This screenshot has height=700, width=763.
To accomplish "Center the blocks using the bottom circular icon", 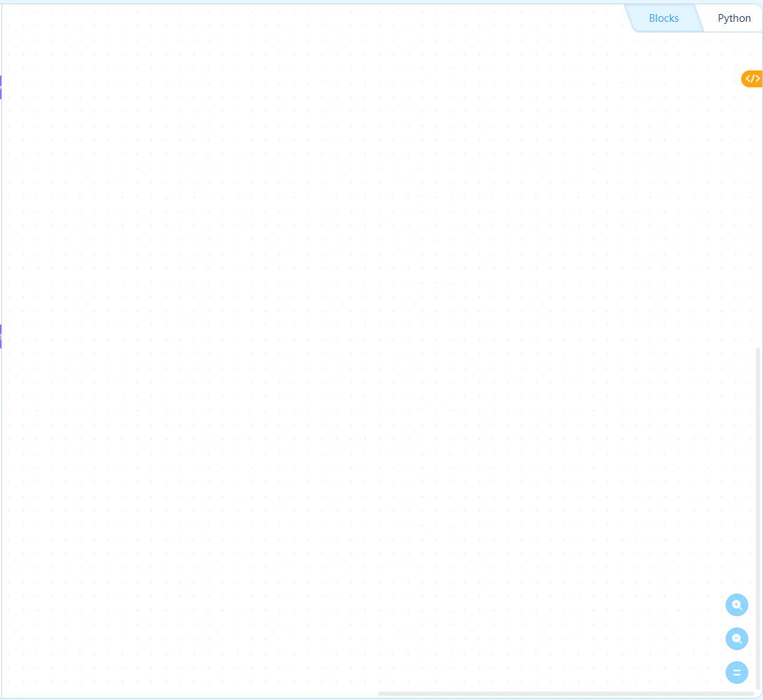I will tap(736, 672).
